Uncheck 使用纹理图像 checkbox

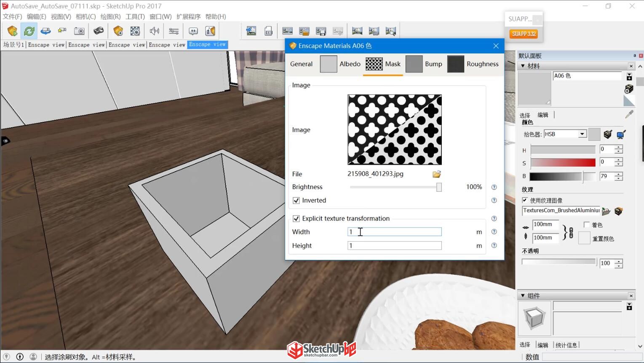coord(525,200)
